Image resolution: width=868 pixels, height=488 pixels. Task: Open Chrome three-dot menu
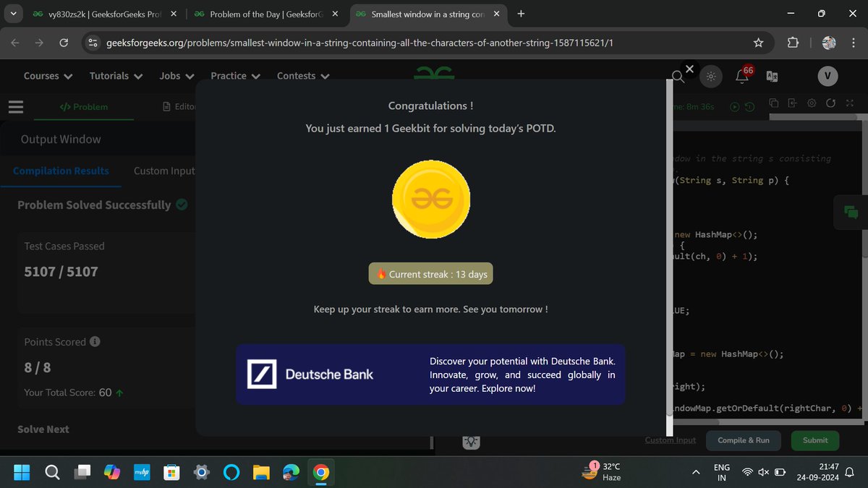853,43
